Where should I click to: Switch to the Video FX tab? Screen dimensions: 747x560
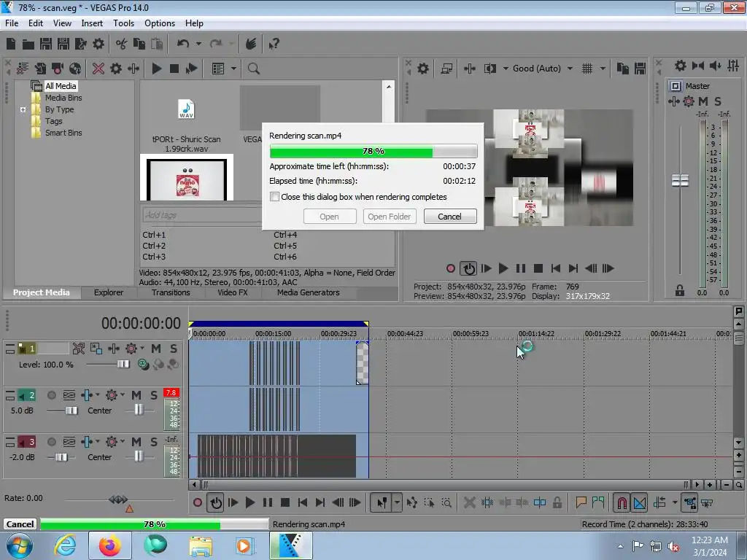[233, 292]
